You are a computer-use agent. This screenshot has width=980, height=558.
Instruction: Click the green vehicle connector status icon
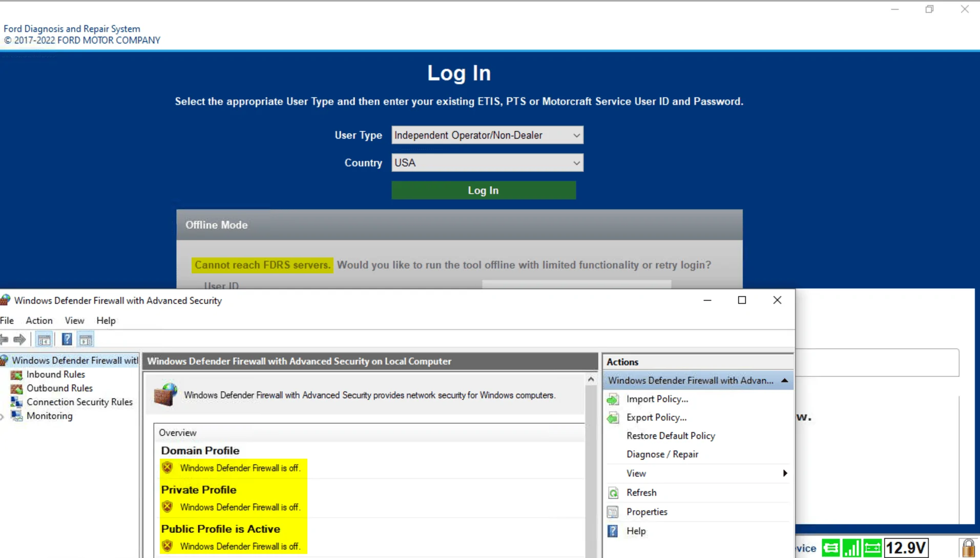(831, 548)
